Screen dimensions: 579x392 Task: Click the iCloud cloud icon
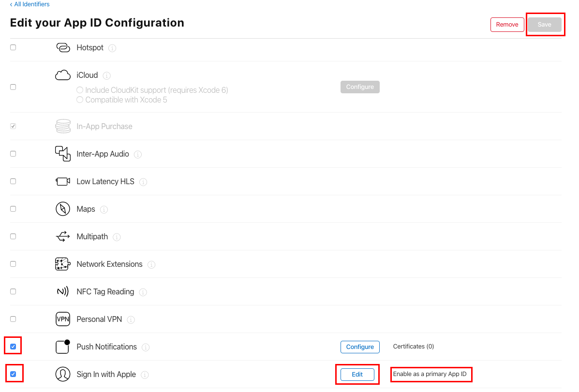coord(63,75)
